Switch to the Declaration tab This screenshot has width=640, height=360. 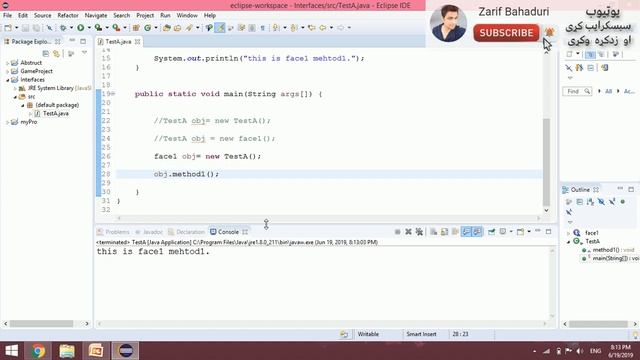click(187, 232)
